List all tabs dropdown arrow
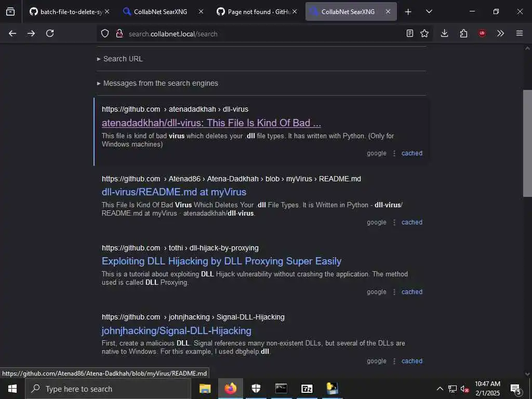The height and width of the screenshot is (399, 532). coord(429,11)
